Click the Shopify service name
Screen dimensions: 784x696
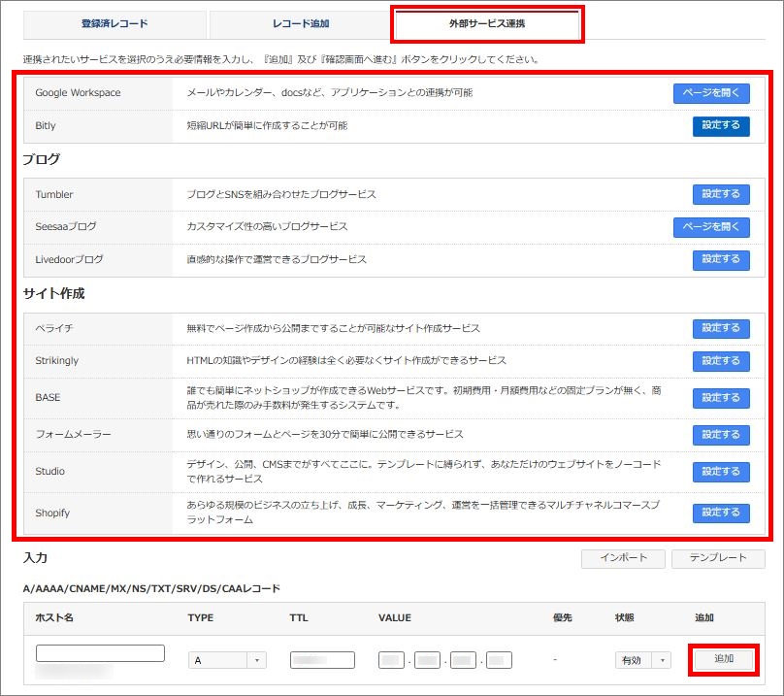(52, 513)
